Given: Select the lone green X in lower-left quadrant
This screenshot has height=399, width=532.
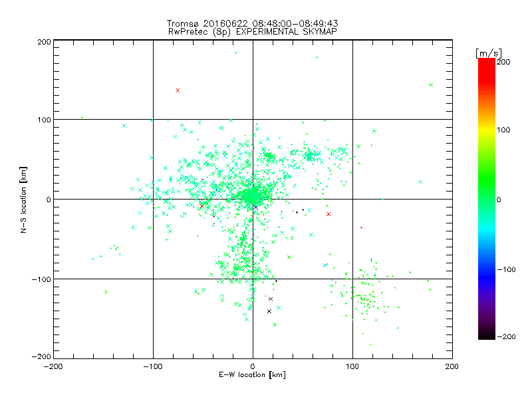Looking at the screenshot, I should [106, 292].
